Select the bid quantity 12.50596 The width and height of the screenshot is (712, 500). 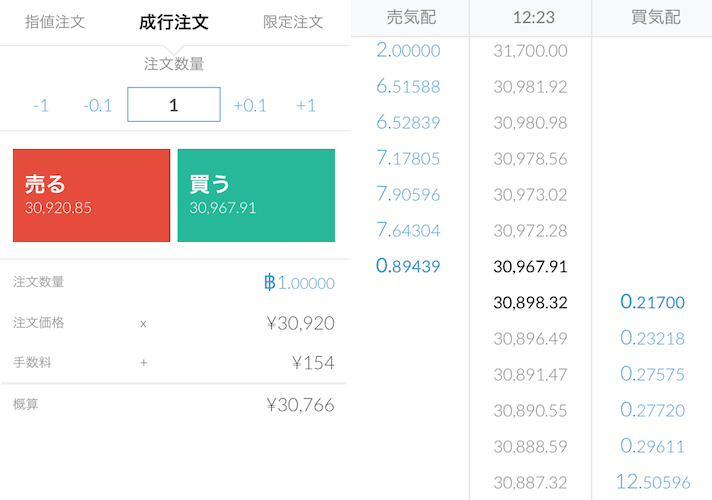652,482
